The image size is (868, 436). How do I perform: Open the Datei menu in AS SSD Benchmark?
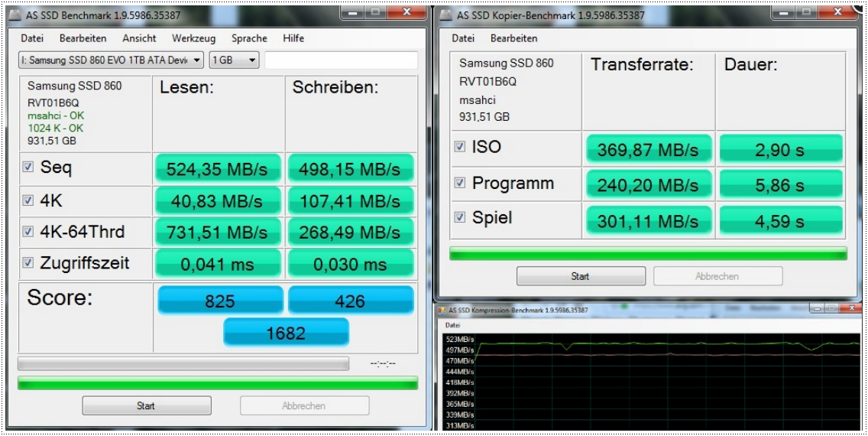(x=31, y=38)
